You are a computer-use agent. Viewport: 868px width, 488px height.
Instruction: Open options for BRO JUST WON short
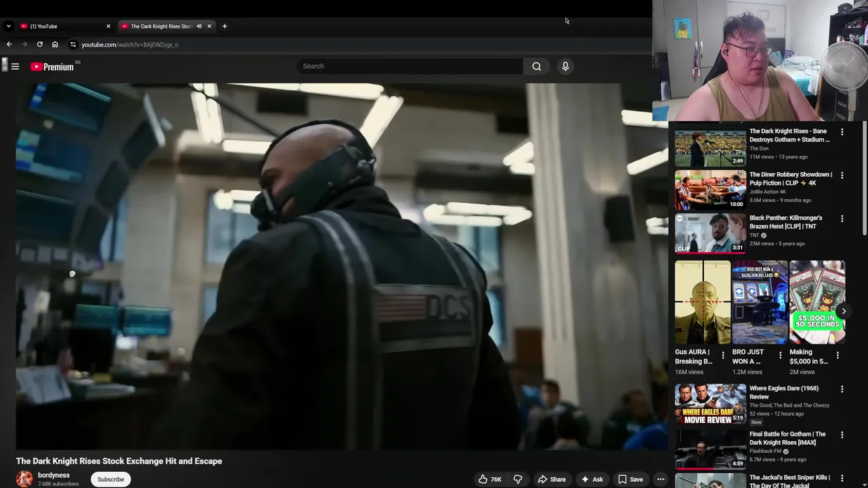[780, 355]
